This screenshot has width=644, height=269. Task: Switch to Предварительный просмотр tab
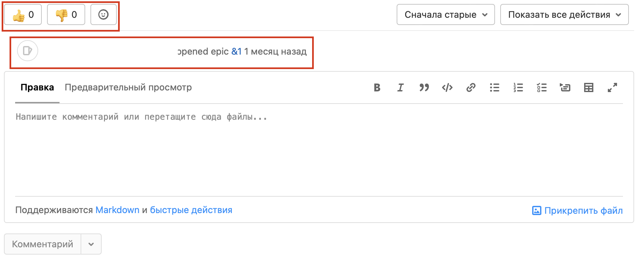tap(128, 87)
